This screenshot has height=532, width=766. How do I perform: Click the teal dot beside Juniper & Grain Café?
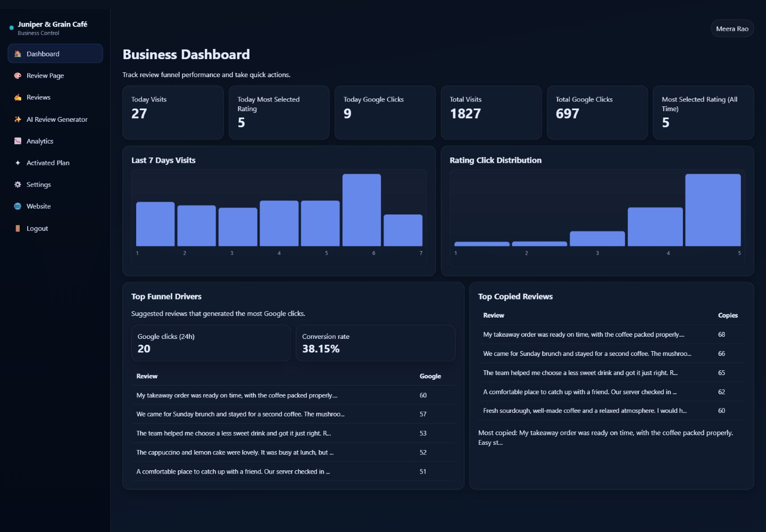point(12,28)
